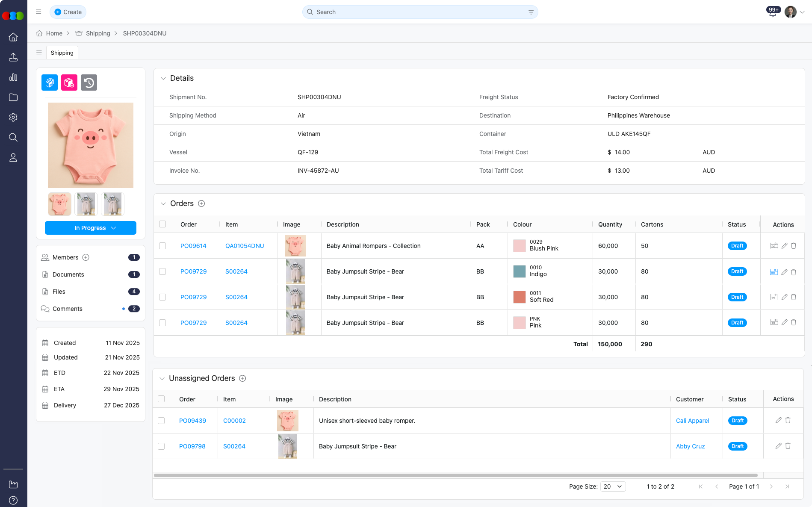Image resolution: width=812 pixels, height=507 pixels.
Task: Check the checkbox on order PO09614 row
Action: (162, 245)
